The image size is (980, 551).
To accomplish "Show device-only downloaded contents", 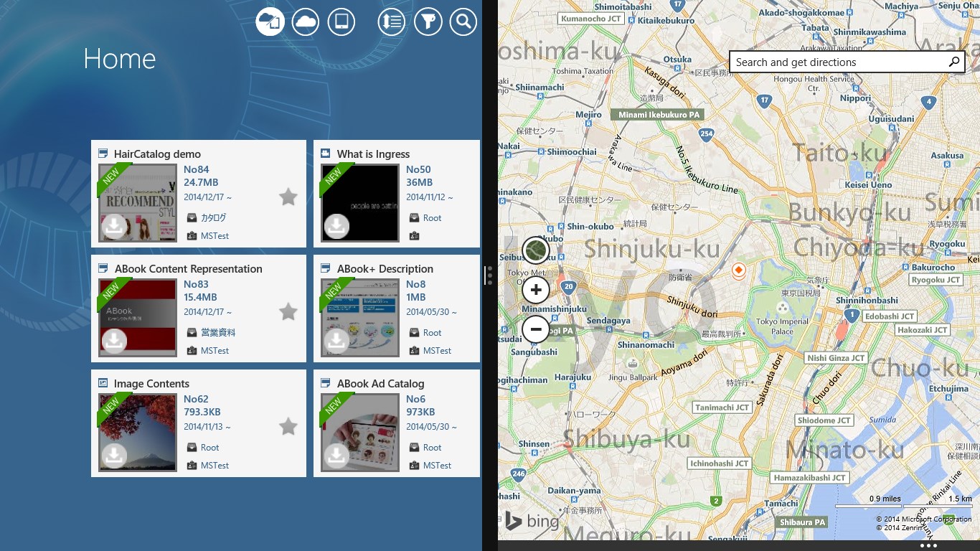I will 341,22.
